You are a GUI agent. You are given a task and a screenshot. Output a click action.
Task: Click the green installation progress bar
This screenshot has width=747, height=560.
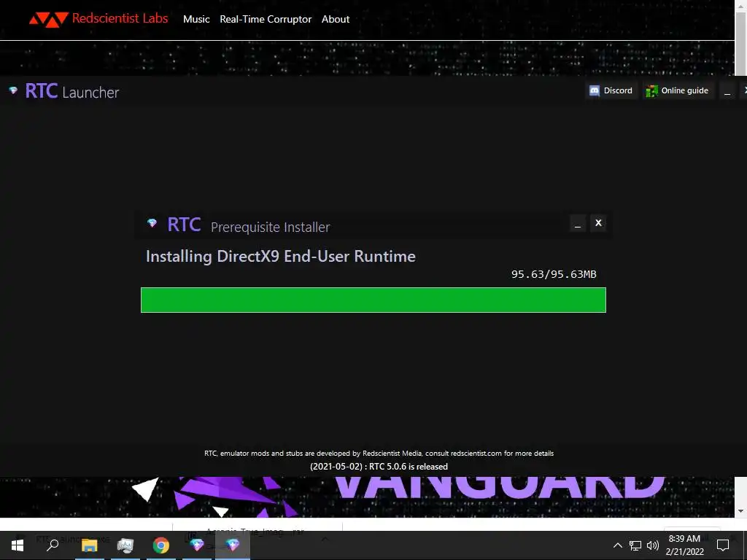click(x=373, y=300)
